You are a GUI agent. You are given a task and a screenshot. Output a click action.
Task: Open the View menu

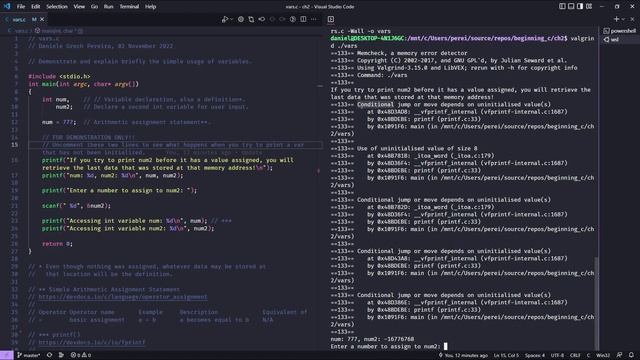tap(79, 7)
